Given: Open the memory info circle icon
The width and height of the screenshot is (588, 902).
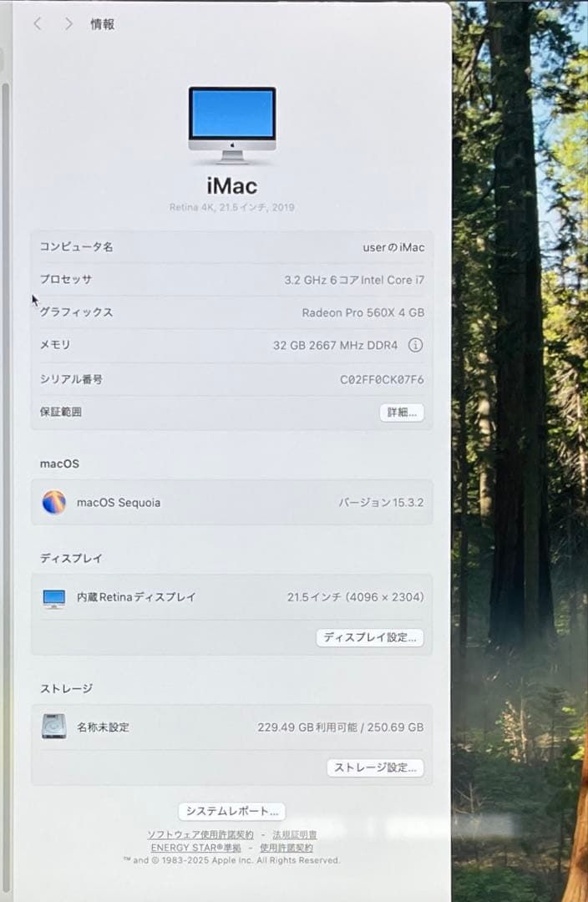Looking at the screenshot, I should [415, 345].
